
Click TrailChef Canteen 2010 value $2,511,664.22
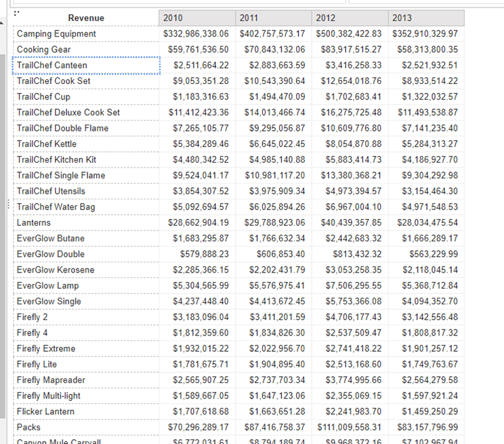click(201, 65)
